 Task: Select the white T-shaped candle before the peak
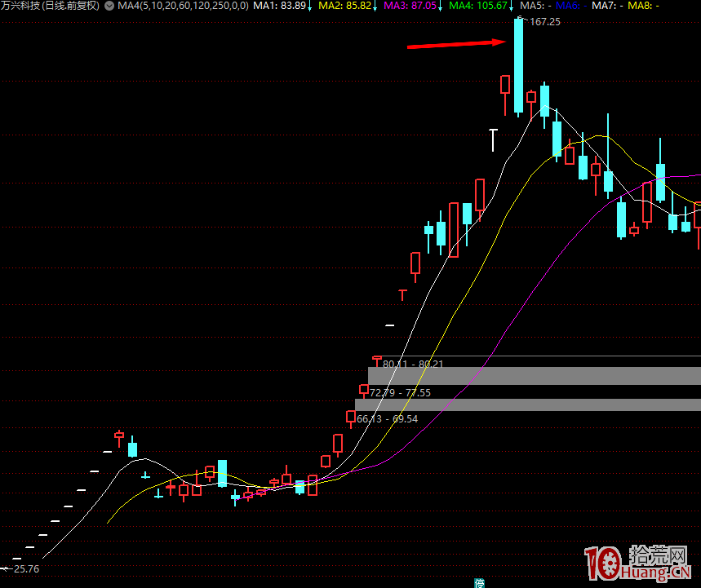coord(493,140)
